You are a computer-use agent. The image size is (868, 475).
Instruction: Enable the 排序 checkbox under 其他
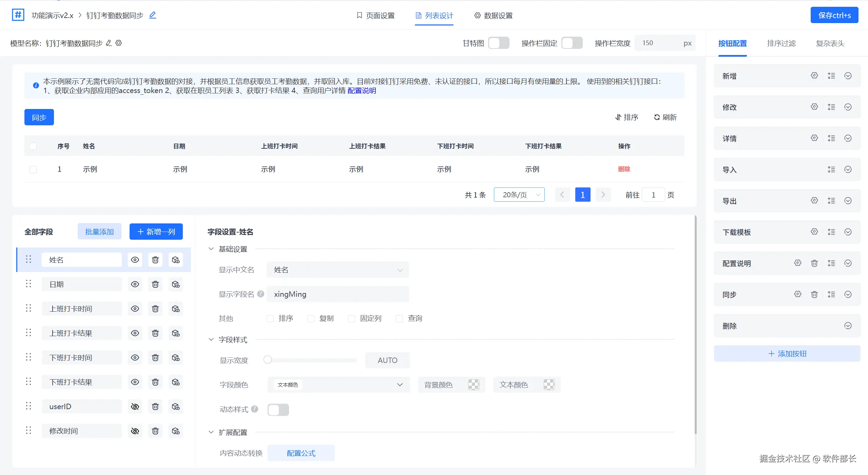tap(270, 318)
